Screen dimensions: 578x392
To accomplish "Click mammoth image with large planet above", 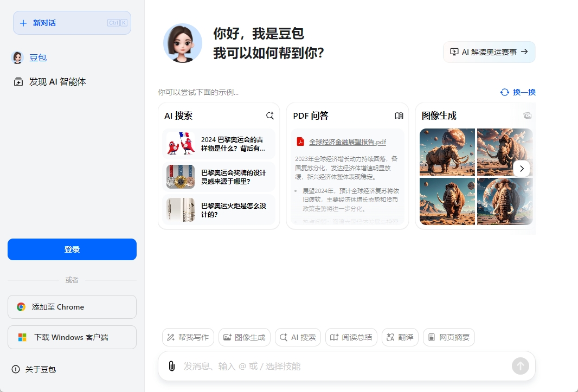I will coord(447,152).
